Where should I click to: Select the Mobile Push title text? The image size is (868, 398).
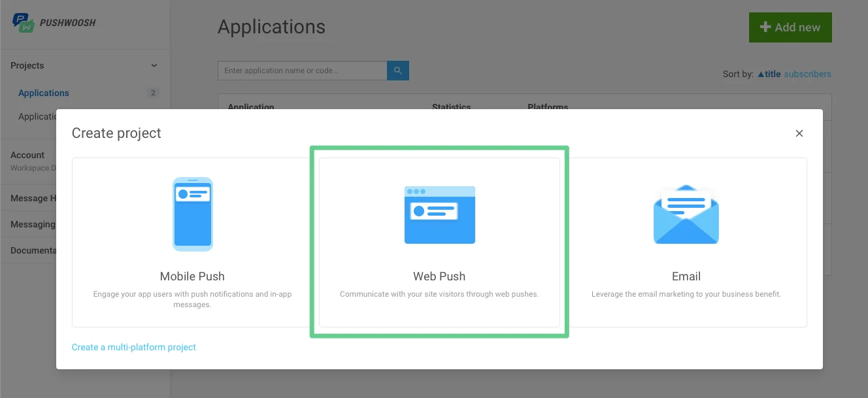pyautogui.click(x=192, y=276)
